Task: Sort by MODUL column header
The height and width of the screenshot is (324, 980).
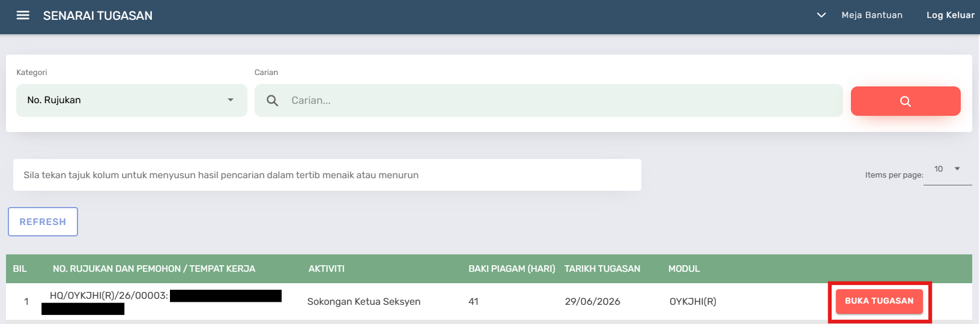Action: point(684,269)
